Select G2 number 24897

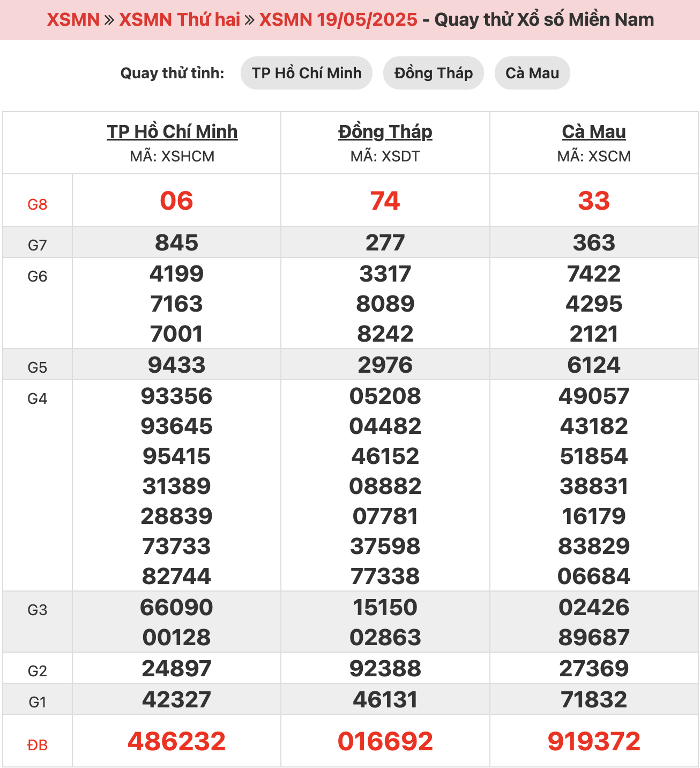coord(176,669)
